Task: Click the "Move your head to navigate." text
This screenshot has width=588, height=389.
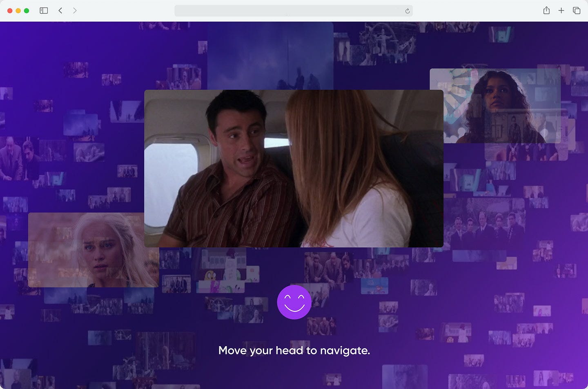Action: click(x=294, y=351)
